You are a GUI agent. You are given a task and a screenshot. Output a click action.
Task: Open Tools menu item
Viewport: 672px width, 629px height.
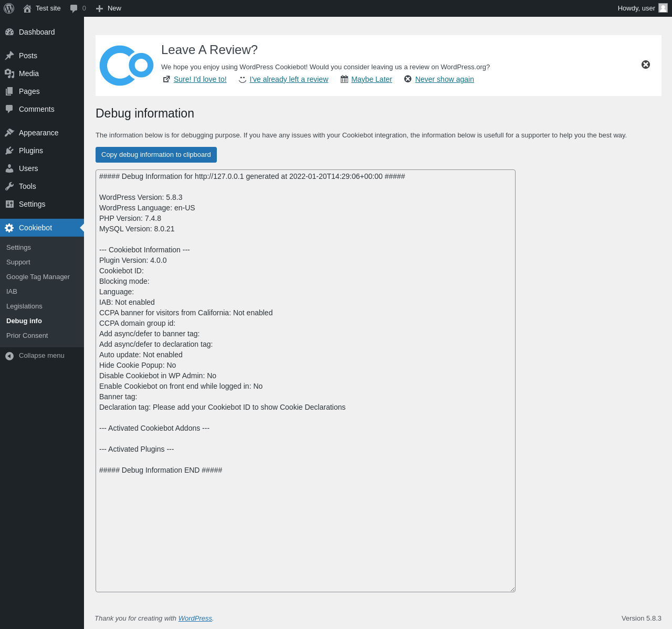(x=42, y=186)
